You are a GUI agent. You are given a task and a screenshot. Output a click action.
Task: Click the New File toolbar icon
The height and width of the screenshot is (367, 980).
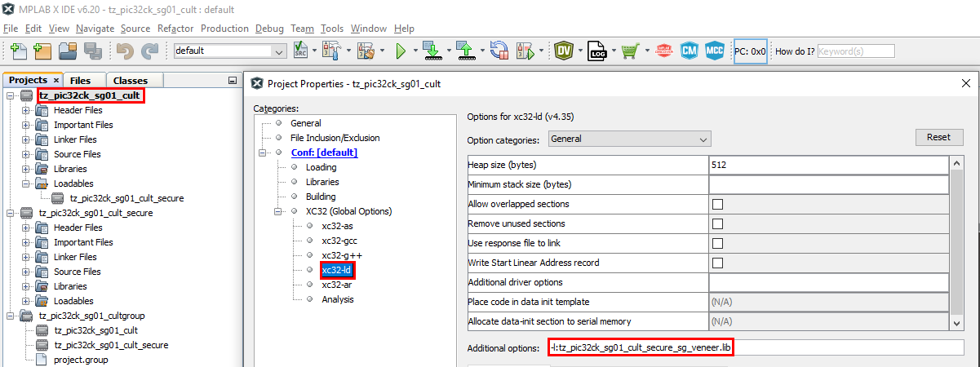(18, 51)
